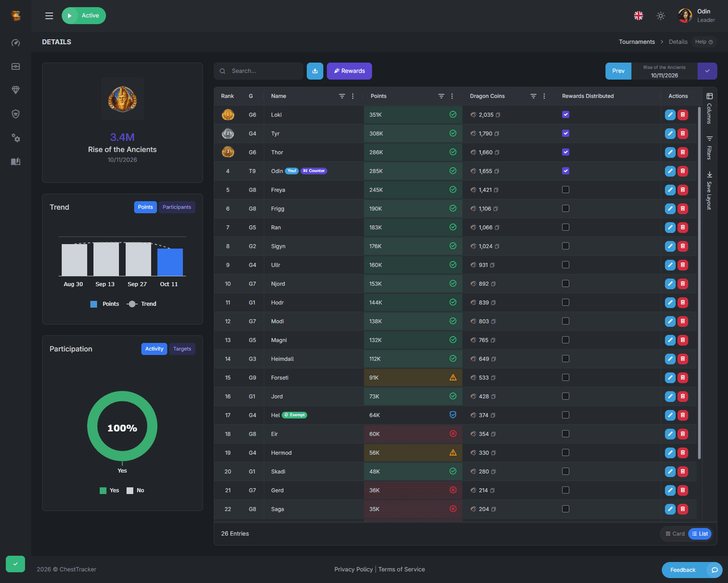Check Rewards Distributed for Saga

(x=566, y=509)
